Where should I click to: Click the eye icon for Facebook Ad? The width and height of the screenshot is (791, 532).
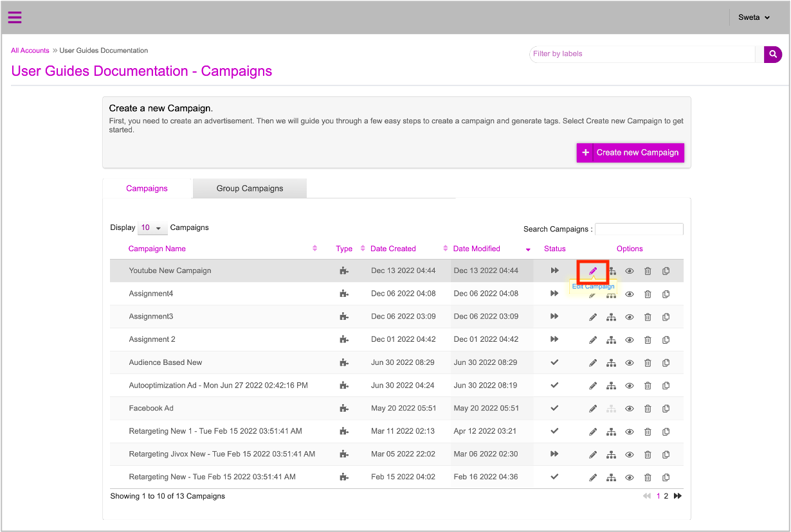[630, 409]
